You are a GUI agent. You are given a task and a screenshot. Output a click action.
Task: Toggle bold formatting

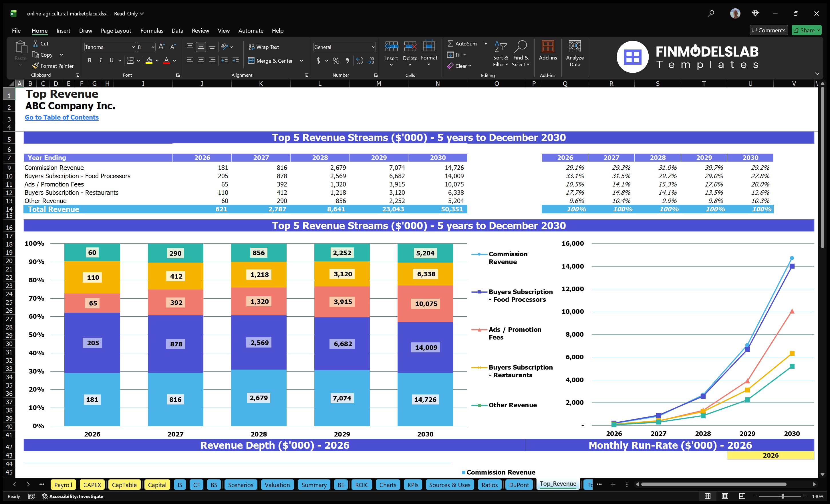tap(89, 60)
